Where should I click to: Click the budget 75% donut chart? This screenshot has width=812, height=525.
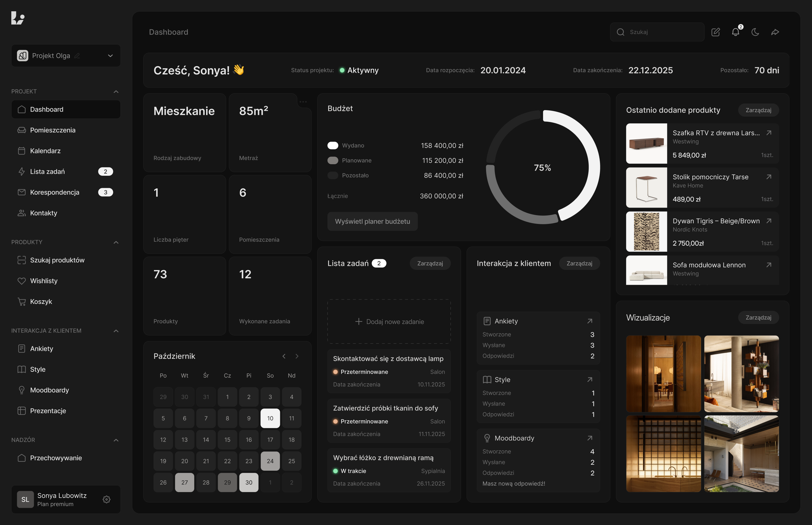coord(542,167)
